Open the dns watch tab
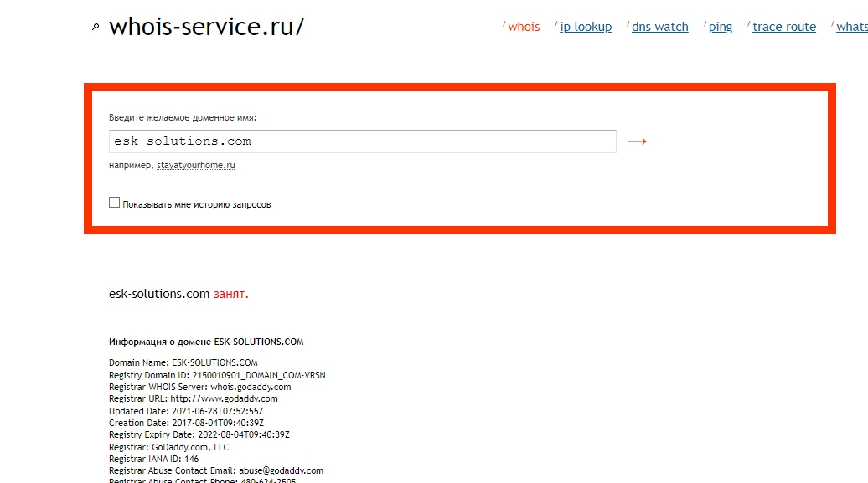The image size is (868, 483). pos(660,27)
